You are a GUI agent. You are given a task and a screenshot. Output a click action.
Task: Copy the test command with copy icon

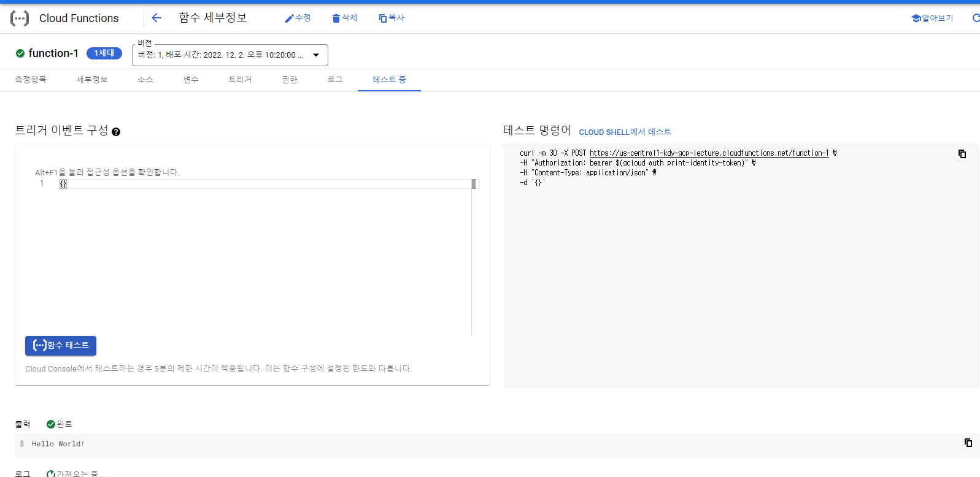click(x=962, y=154)
